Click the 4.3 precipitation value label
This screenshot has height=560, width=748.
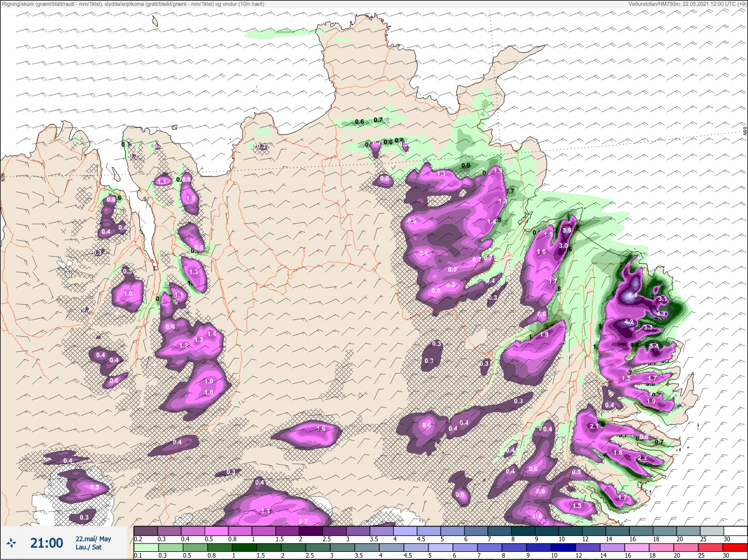(662, 314)
